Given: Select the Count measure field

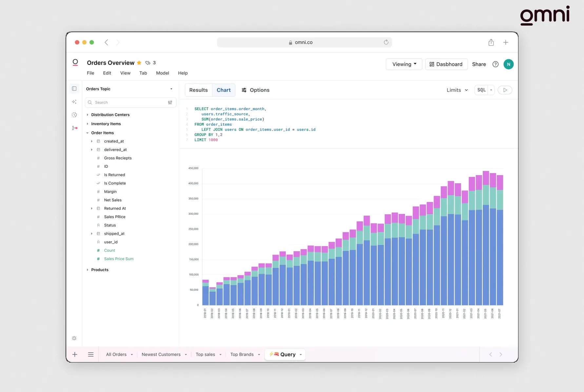Looking at the screenshot, I should click(x=109, y=250).
